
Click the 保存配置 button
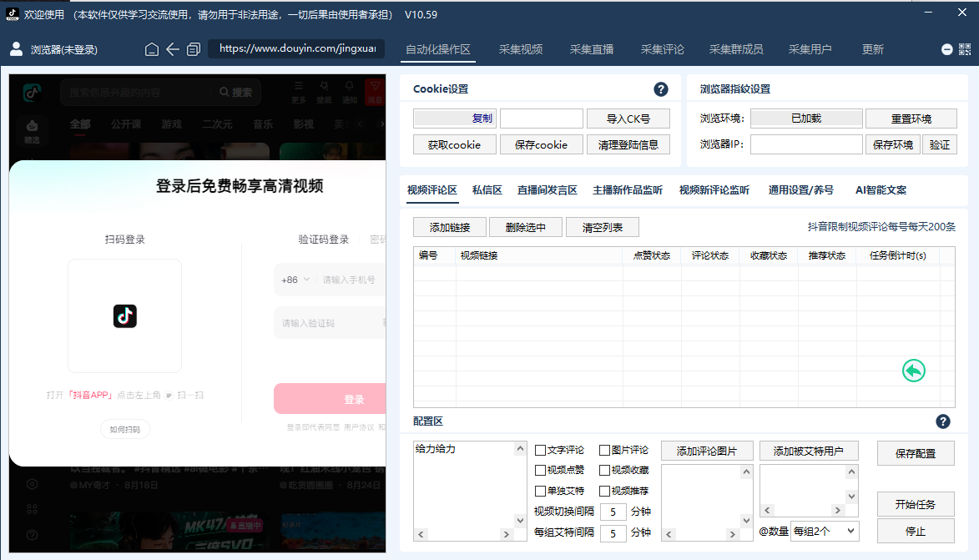coord(916,453)
